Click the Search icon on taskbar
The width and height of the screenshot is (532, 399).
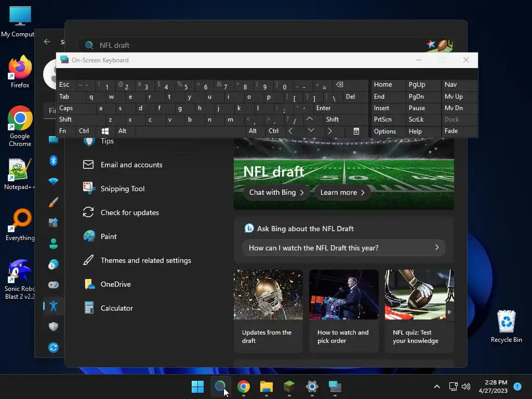(x=220, y=387)
